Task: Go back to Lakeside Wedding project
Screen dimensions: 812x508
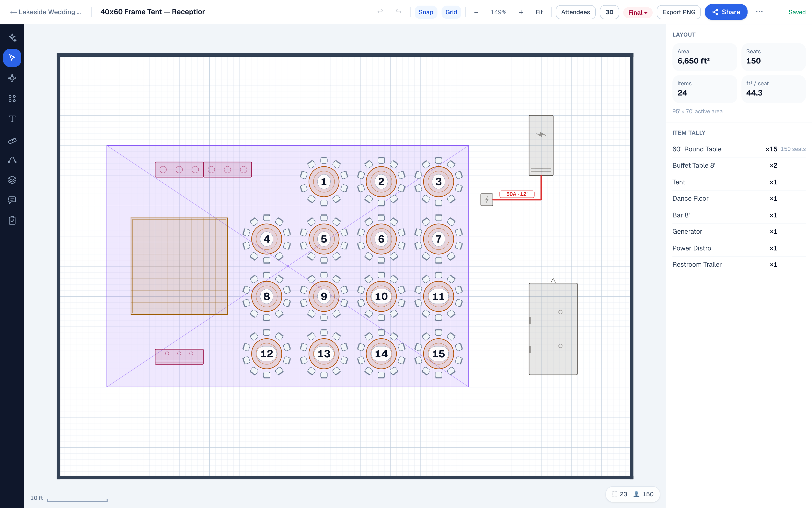Action: 46,12
